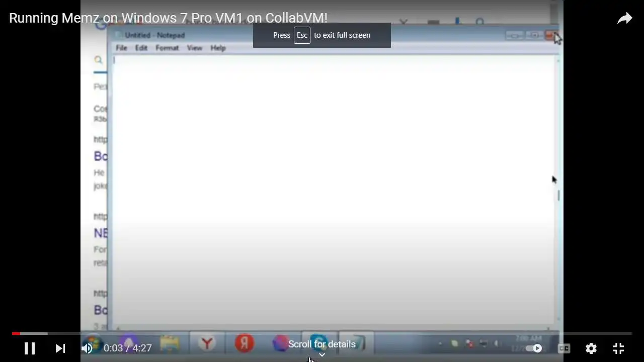Open the player settings gear
The height and width of the screenshot is (362, 644).
[591, 348]
